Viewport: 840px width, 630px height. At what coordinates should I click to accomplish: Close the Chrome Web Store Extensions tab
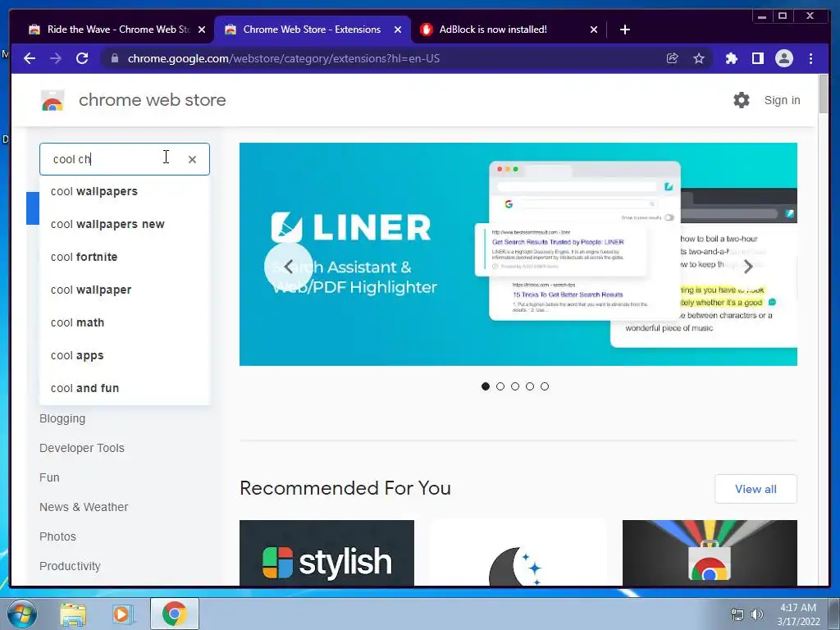point(398,30)
